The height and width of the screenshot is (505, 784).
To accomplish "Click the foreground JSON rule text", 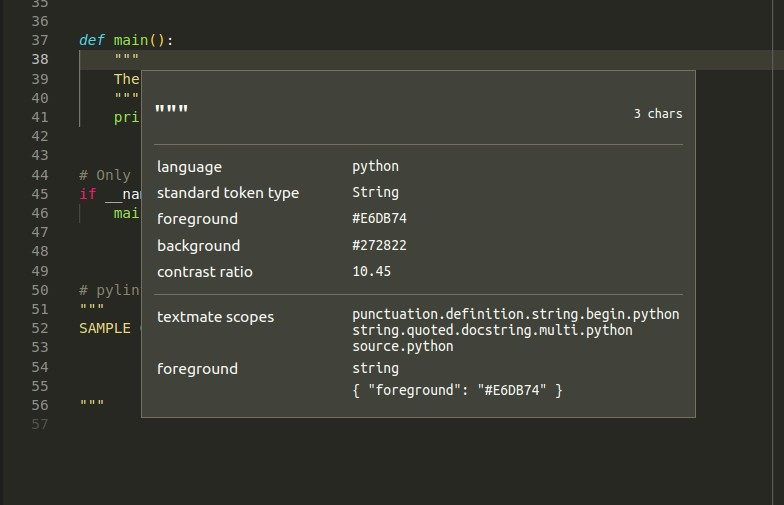I will point(457,391).
